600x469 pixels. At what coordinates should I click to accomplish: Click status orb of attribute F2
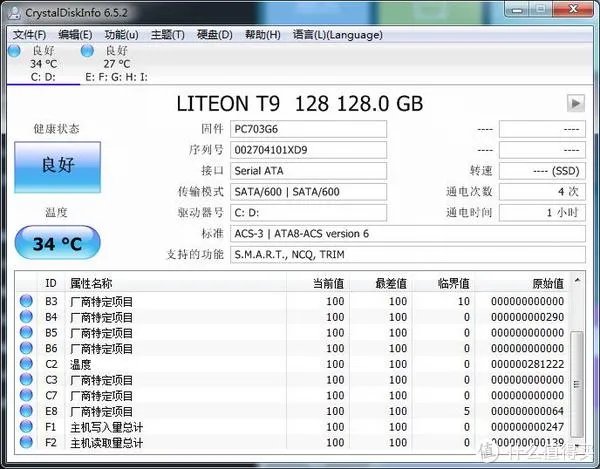(x=26, y=442)
